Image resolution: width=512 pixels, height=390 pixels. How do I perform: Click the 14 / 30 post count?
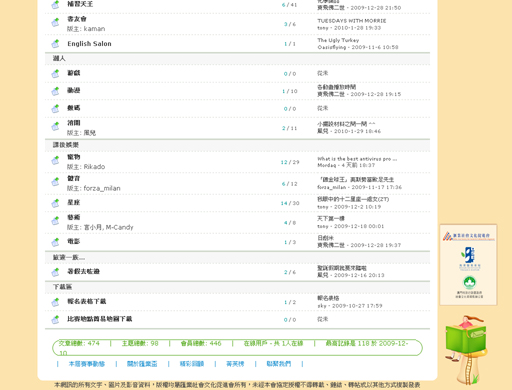(290, 203)
